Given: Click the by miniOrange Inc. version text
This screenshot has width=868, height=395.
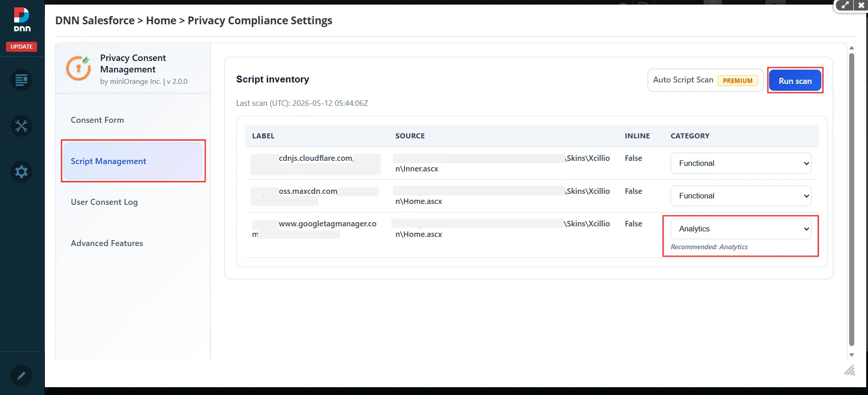Looking at the screenshot, I should [144, 82].
